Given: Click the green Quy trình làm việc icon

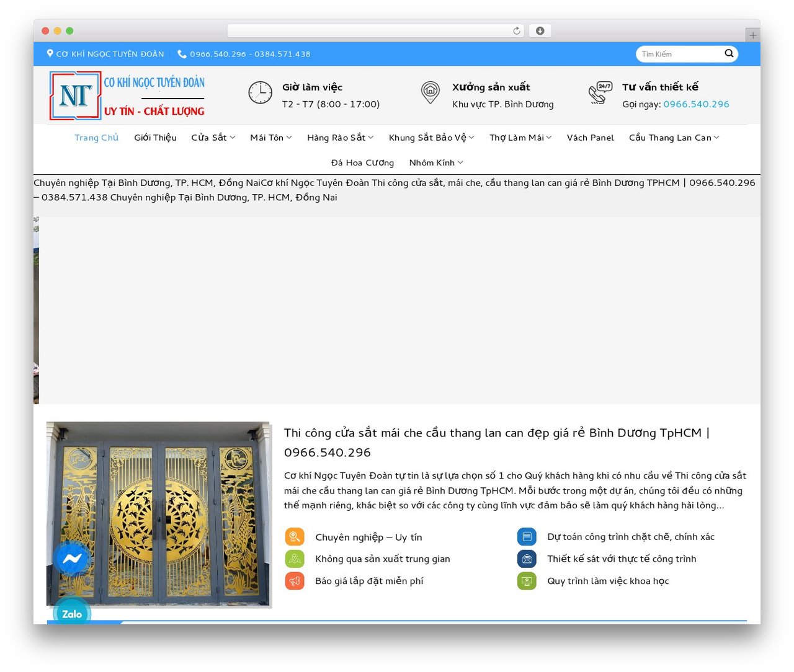Looking at the screenshot, I should (x=527, y=581).
